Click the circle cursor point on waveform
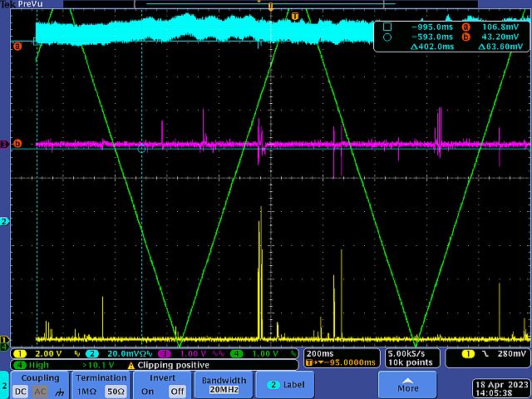Viewport: 532px width, 399px height. pos(141,149)
